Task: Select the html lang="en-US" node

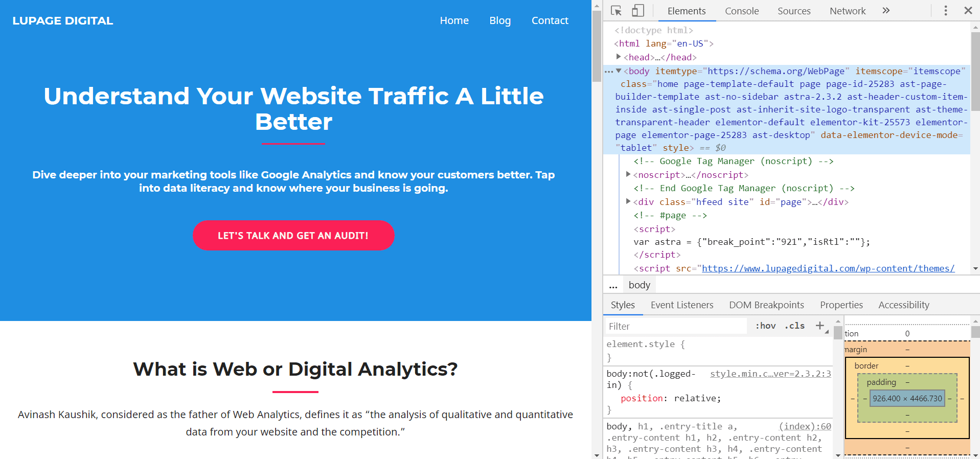Action: pos(664,43)
